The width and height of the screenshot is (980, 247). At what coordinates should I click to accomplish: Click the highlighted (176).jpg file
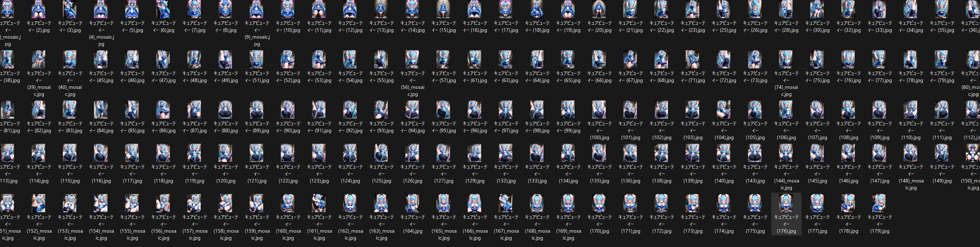pyautogui.click(x=786, y=203)
